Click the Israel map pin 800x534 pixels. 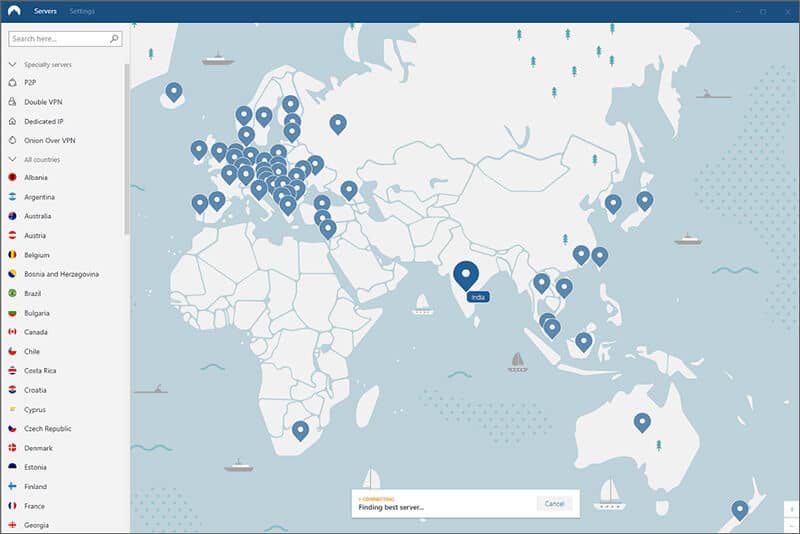click(x=328, y=228)
